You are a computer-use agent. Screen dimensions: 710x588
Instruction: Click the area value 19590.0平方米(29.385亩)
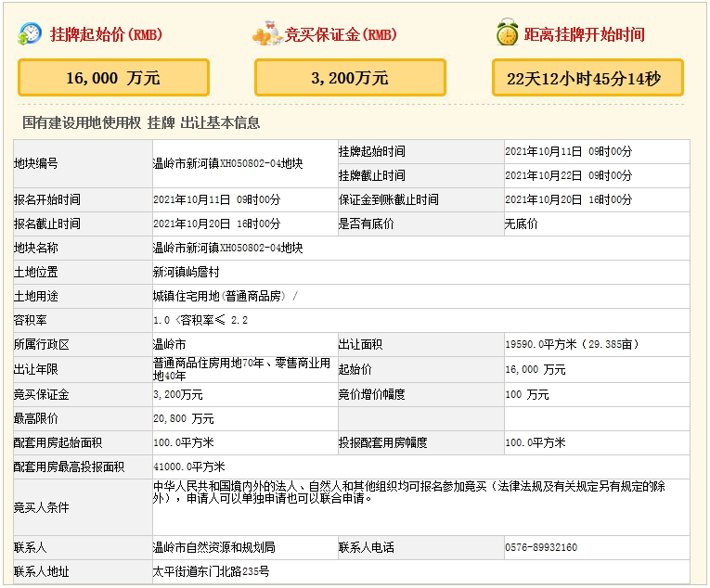pos(572,344)
